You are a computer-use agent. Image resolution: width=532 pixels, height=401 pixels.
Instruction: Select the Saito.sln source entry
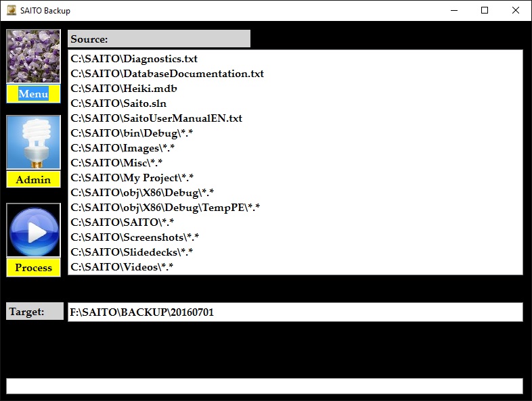tap(118, 103)
